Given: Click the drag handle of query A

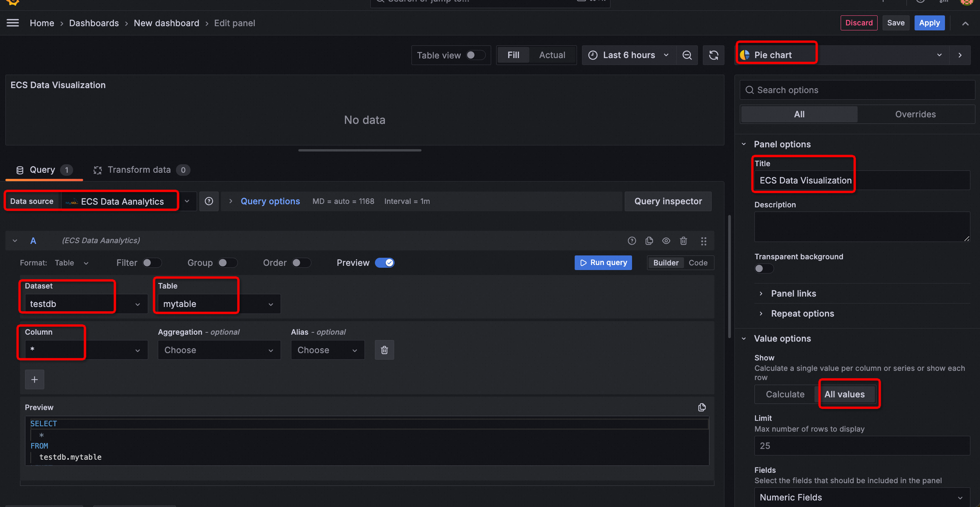Looking at the screenshot, I should click(704, 241).
